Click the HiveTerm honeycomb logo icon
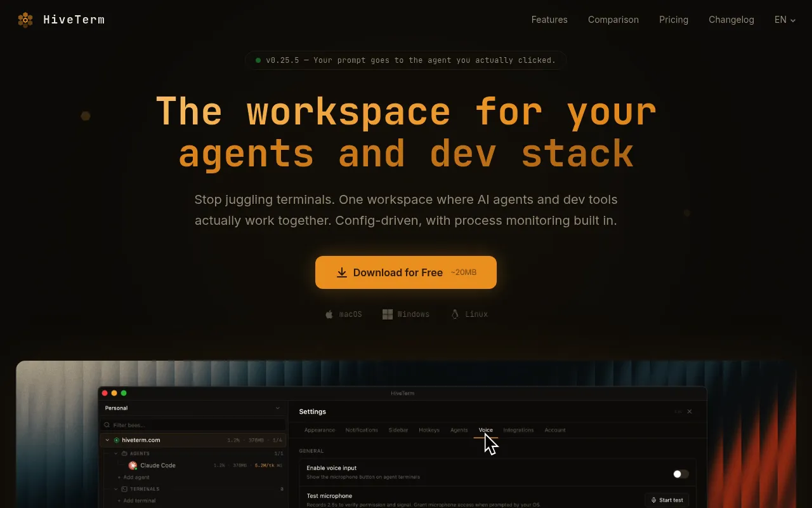The image size is (812, 508). coord(25,20)
